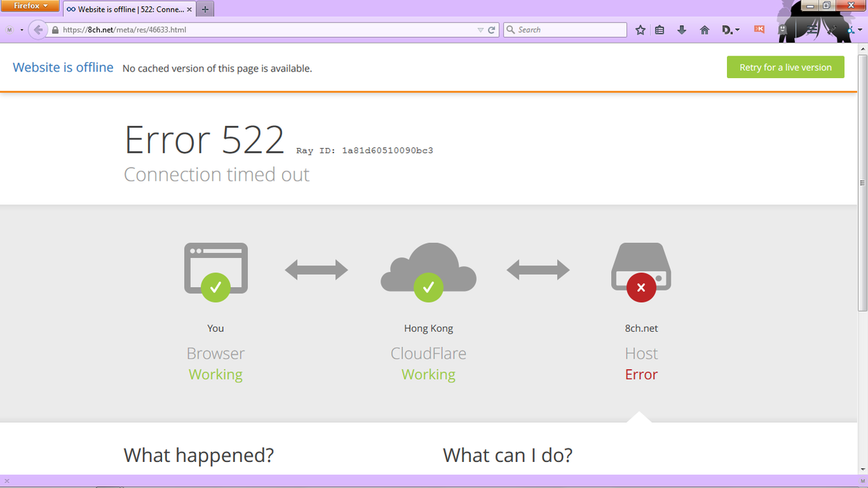Click the 'Hong Kong' label
Image resolution: width=868 pixels, height=488 pixels.
point(428,328)
